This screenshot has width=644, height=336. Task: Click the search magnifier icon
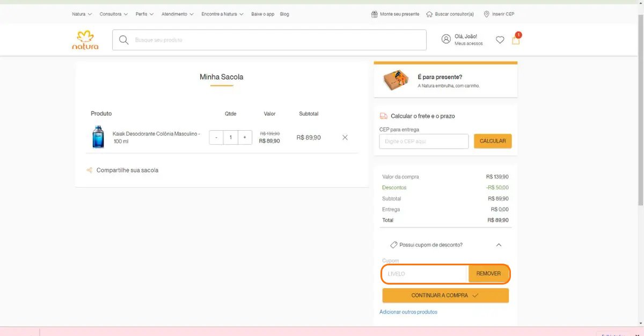point(124,40)
